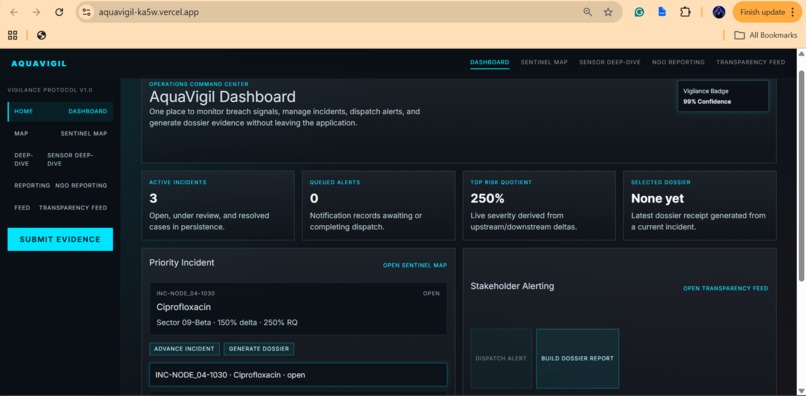
Task: Click the browser forward arrow
Action: [x=36, y=12]
